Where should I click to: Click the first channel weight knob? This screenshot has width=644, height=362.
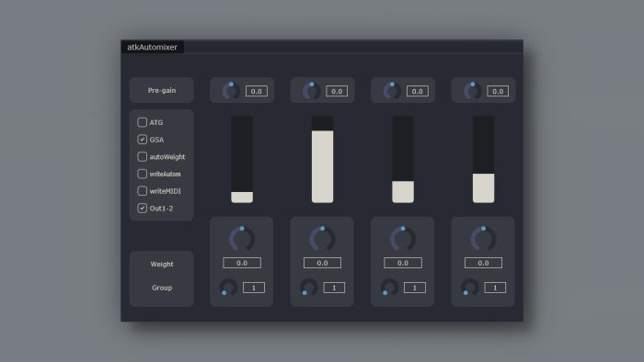242,238
